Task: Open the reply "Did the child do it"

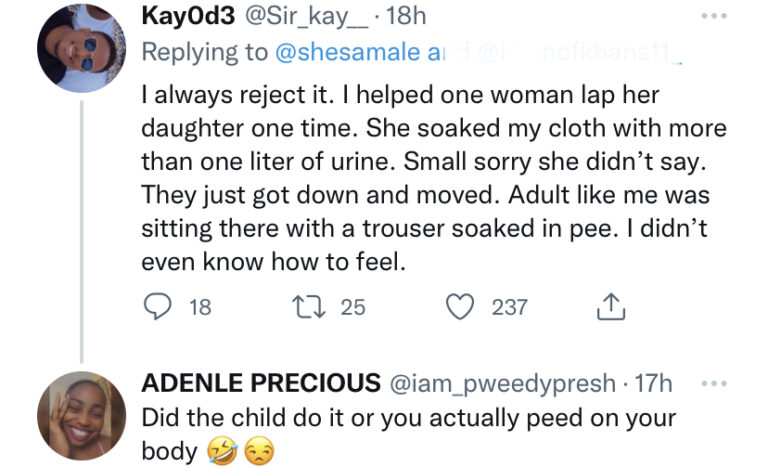Action: [410, 417]
